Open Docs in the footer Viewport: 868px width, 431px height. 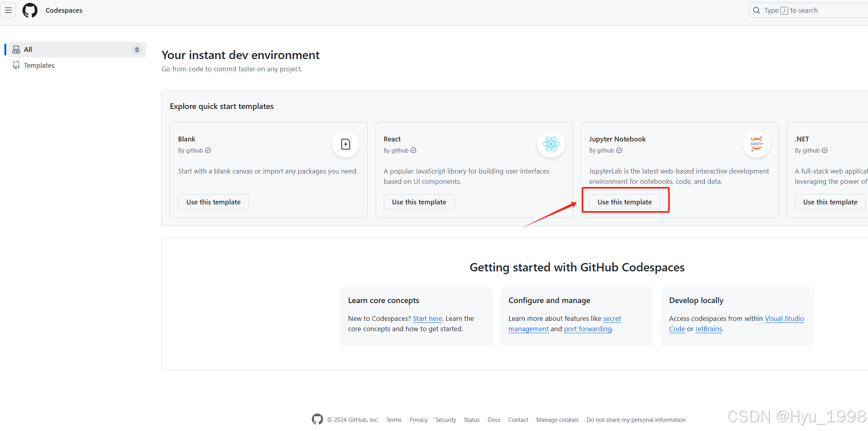pyautogui.click(x=494, y=420)
